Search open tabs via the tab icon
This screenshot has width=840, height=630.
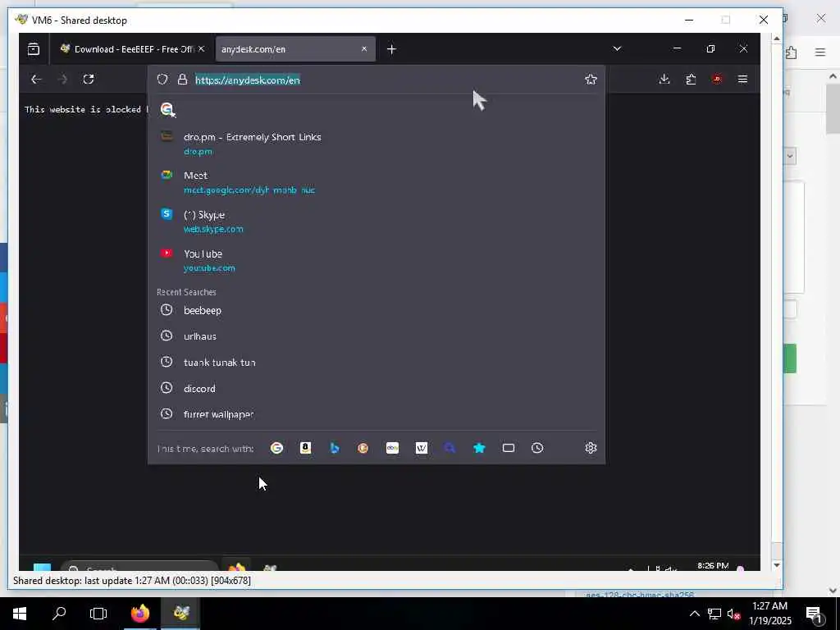[509, 448]
